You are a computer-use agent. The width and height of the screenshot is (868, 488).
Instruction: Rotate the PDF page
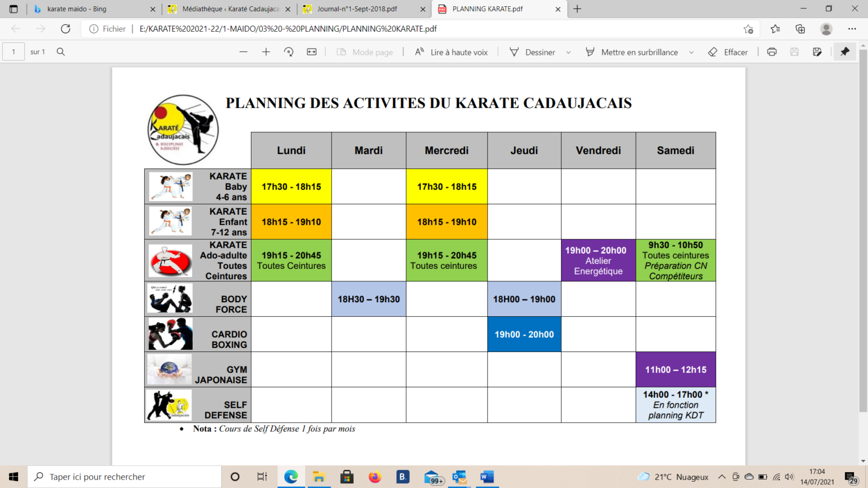pyautogui.click(x=289, y=52)
